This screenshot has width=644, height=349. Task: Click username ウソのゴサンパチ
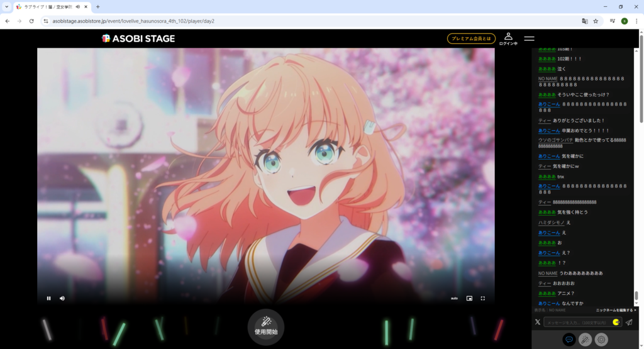pyautogui.click(x=555, y=140)
